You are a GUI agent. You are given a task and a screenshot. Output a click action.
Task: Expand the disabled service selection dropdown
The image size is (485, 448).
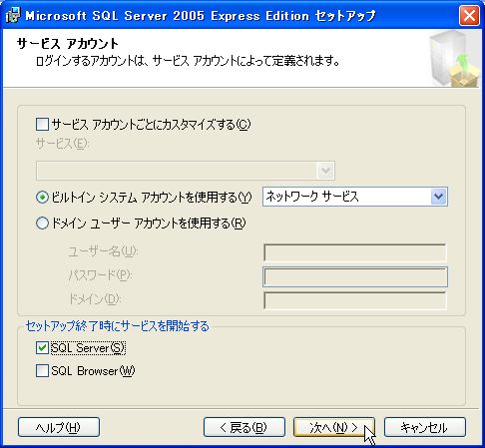pos(186,171)
